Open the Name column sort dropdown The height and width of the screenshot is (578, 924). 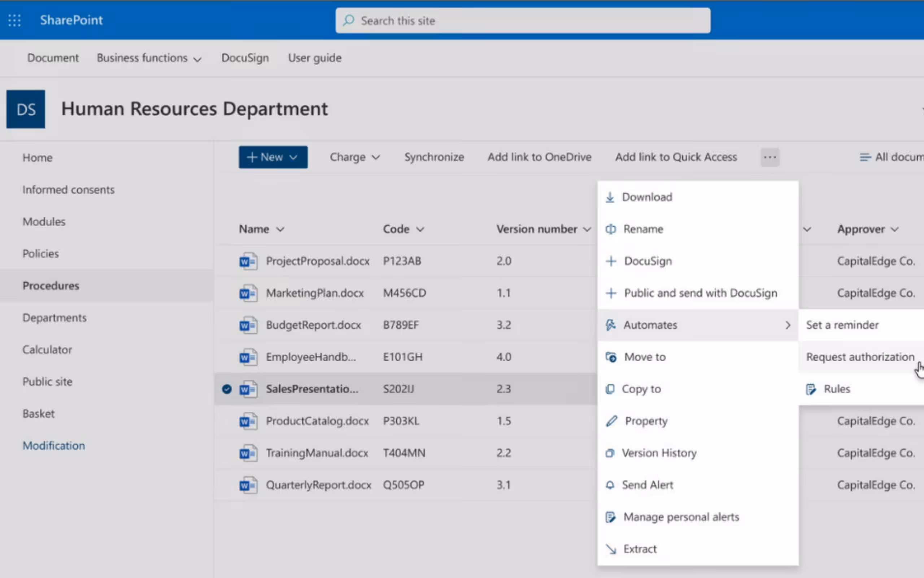[280, 229]
